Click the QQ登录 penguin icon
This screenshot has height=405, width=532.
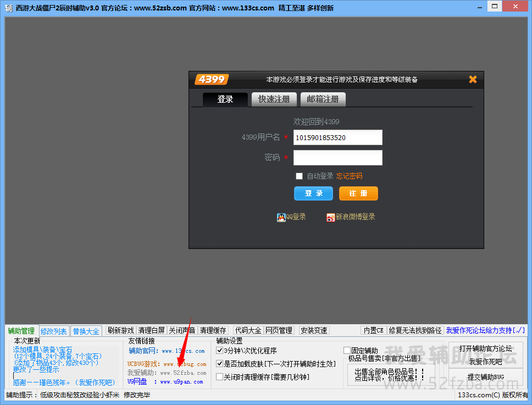[281, 218]
